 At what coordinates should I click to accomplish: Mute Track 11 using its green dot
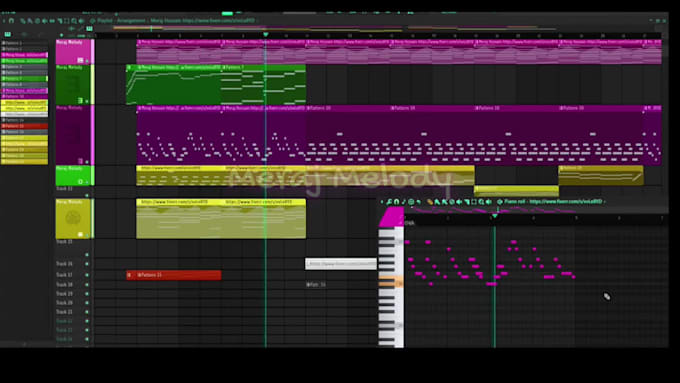(87, 195)
